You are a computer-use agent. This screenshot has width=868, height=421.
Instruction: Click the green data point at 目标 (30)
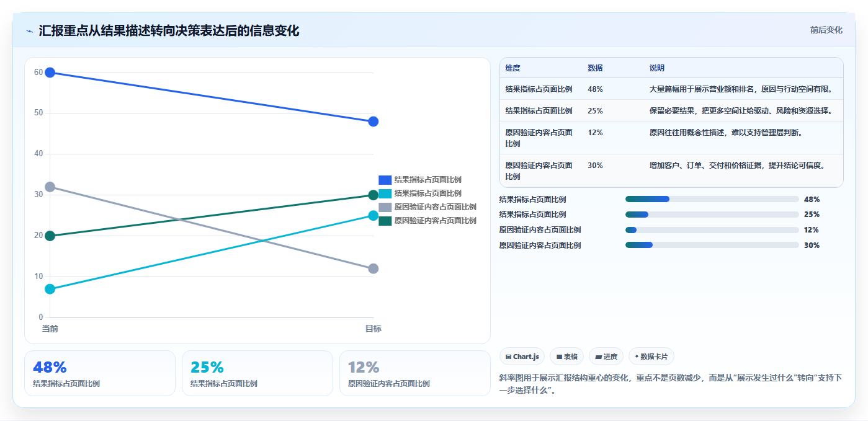[374, 195]
